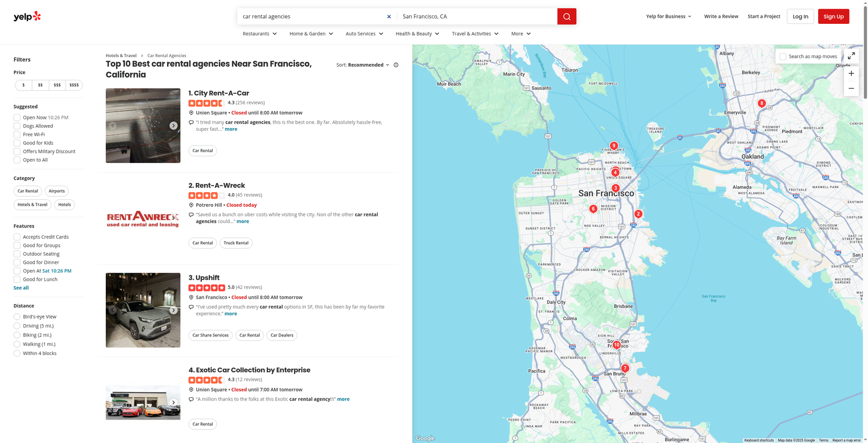Select Bird's-eye View distance
Viewport: 868px width, 443px height.
point(17,317)
